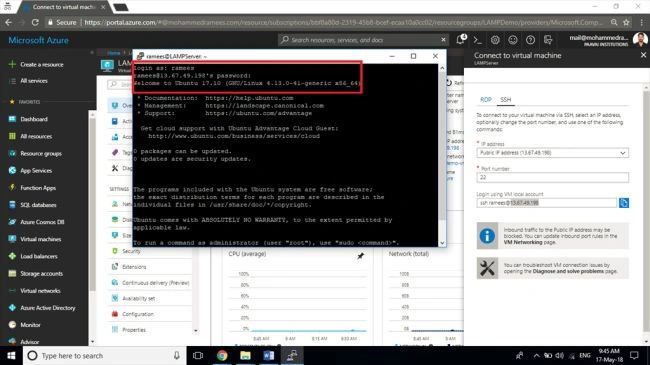Launch Cloud Shell from top bar
The image size is (650, 365).
478,40
